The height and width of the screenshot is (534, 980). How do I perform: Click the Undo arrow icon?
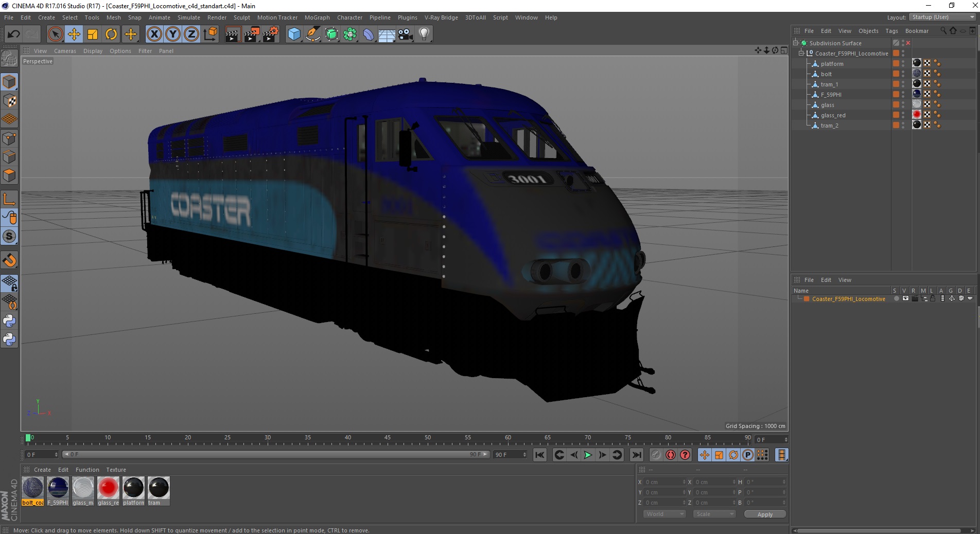point(14,34)
